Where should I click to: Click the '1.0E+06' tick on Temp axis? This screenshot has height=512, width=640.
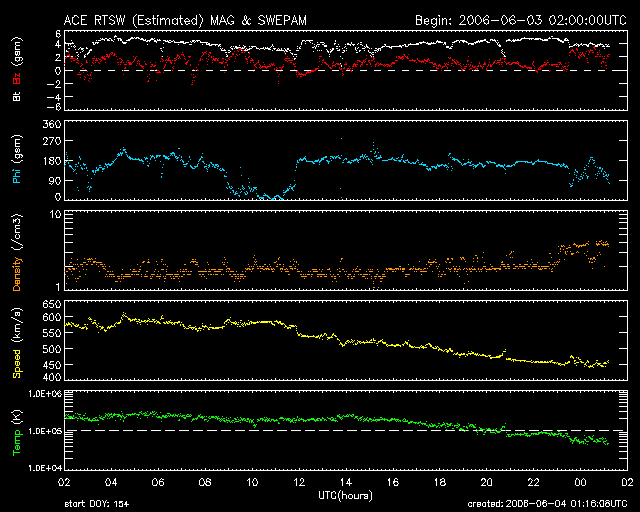coord(45,394)
